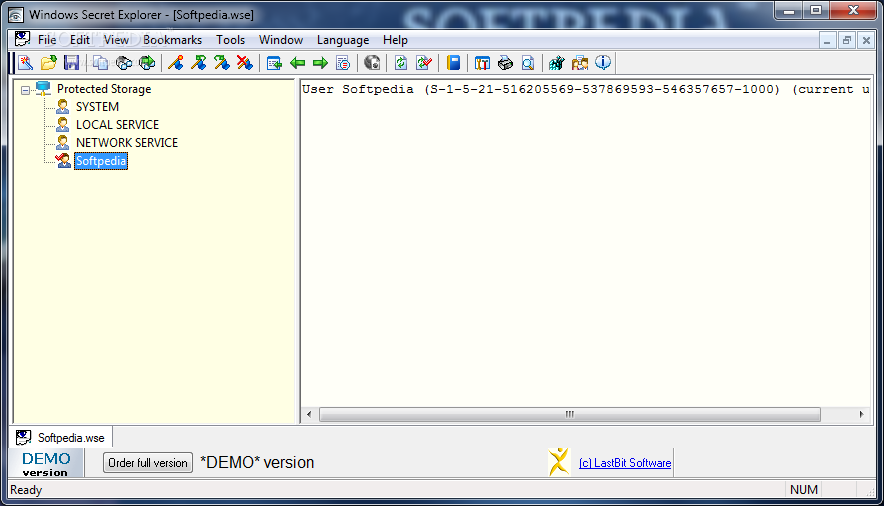Click the blue book toolbar icon

[453, 63]
